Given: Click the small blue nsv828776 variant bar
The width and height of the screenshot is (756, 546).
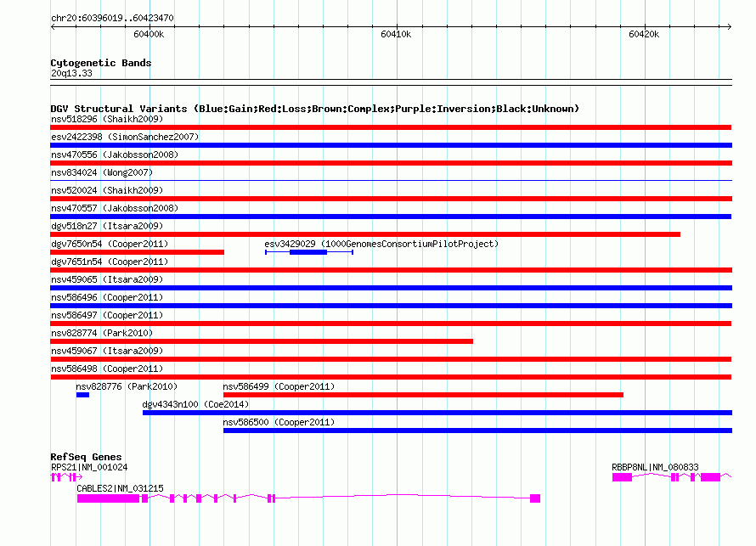Looking at the screenshot, I should tap(82, 395).
